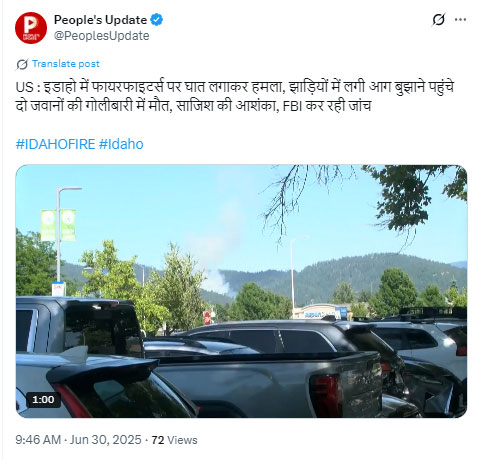Open the @PeoplesUpdate handle link

tap(102, 36)
